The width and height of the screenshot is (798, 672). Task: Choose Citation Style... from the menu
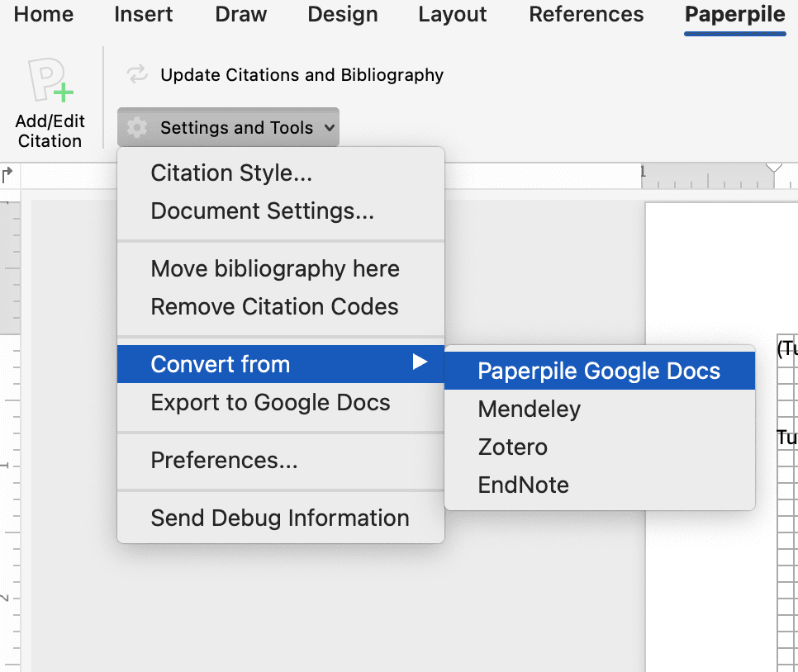pos(231,173)
